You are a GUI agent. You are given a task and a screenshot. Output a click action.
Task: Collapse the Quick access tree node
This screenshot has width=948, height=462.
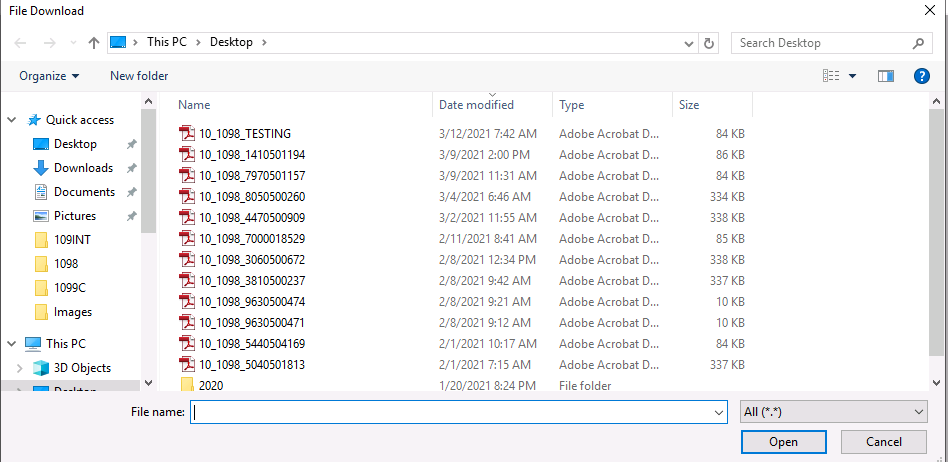point(11,120)
